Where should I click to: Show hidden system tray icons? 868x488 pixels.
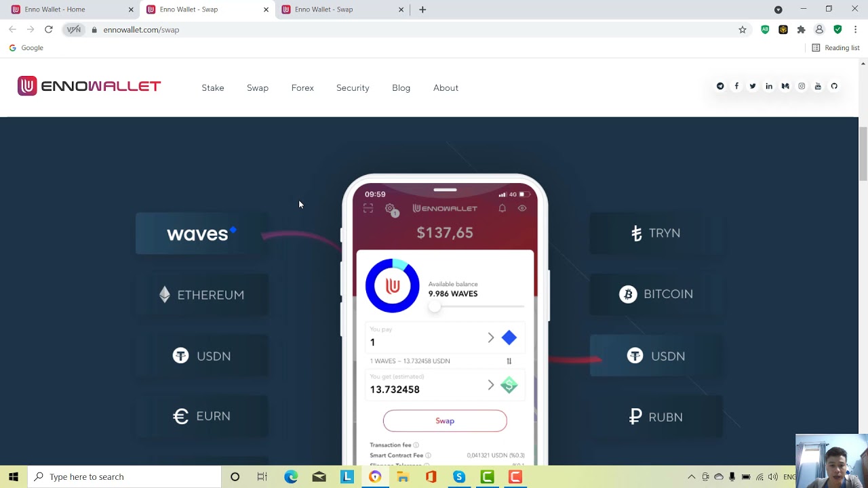click(x=692, y=477)
